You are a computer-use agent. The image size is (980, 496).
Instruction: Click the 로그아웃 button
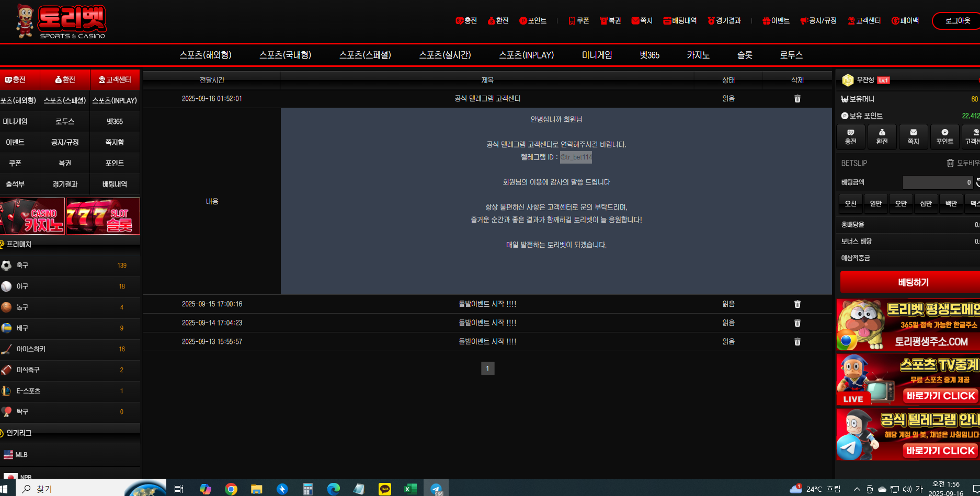956,21
